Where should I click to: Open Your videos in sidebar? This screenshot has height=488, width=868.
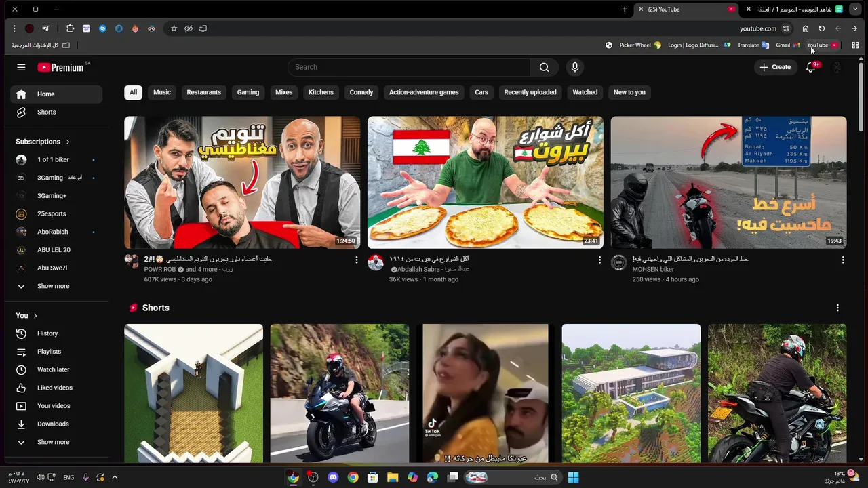pos(56,406)
